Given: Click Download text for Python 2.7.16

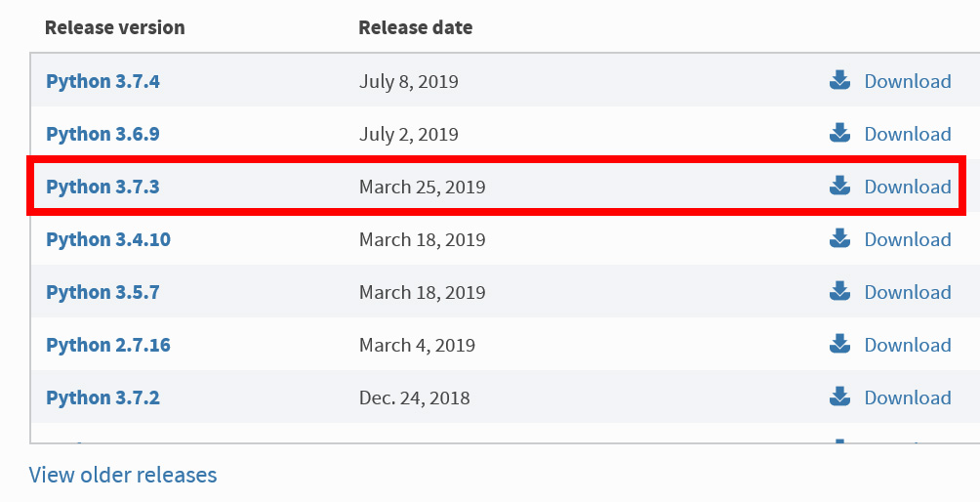Looking at the screenshot, I should tap(908, 345).
